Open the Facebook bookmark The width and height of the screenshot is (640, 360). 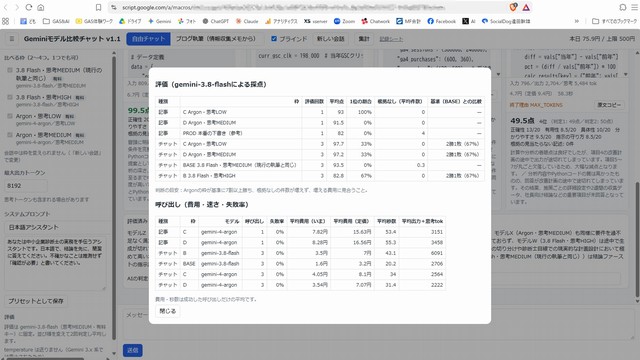coord(442,21)
